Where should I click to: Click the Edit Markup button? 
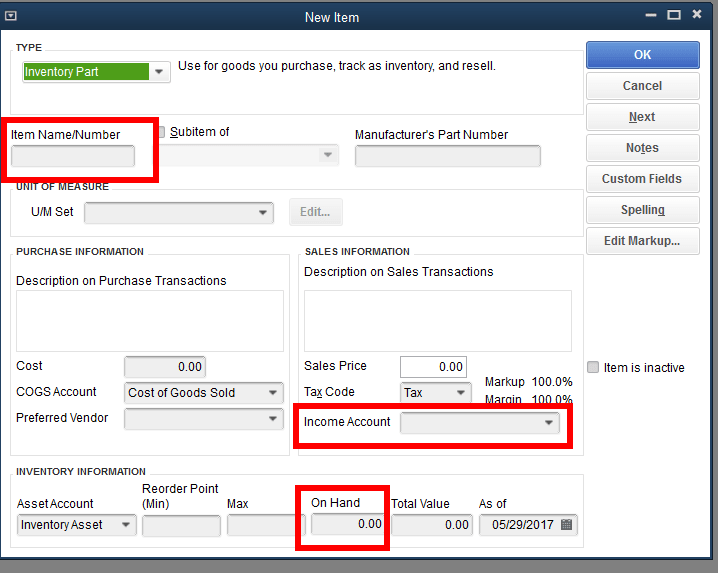[x=642, y=241]
